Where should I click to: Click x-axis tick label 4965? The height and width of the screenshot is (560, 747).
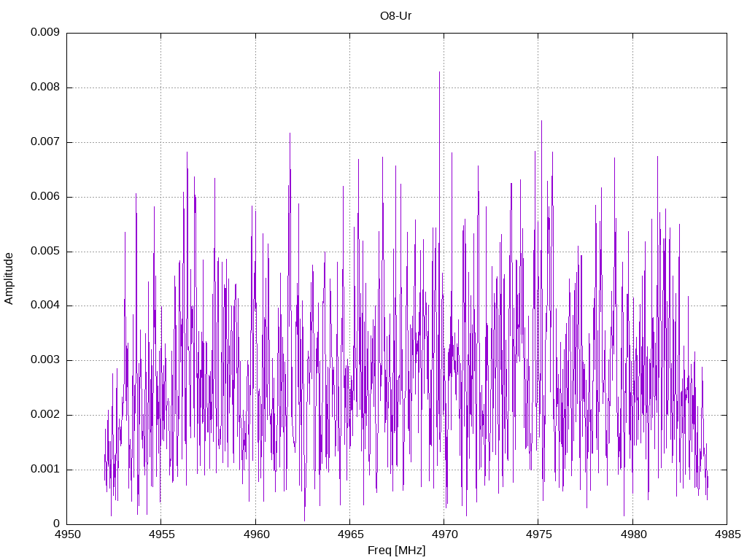pyautogui.click(x=350, y=534)
